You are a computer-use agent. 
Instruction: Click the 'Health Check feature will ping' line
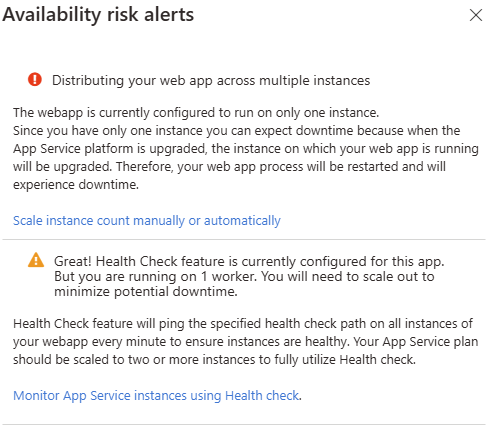pyautogui.click(x=243, y=324)
